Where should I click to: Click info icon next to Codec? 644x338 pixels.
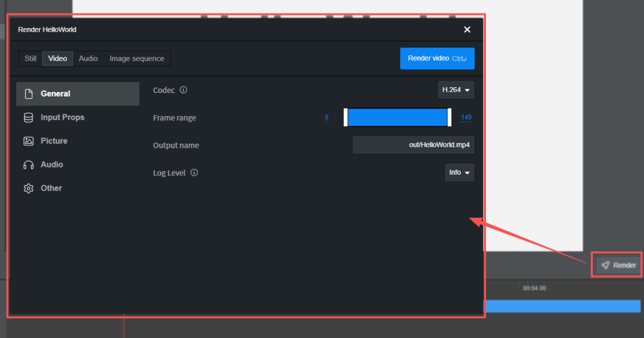[183, 90]
